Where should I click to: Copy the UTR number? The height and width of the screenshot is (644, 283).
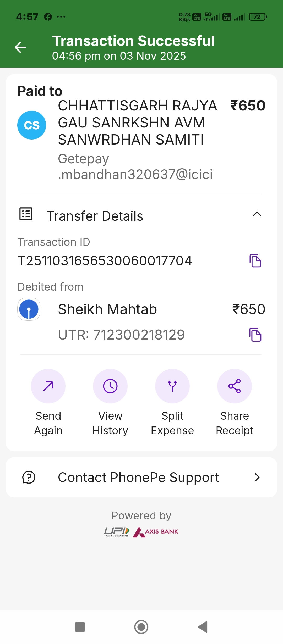(255, 335)
